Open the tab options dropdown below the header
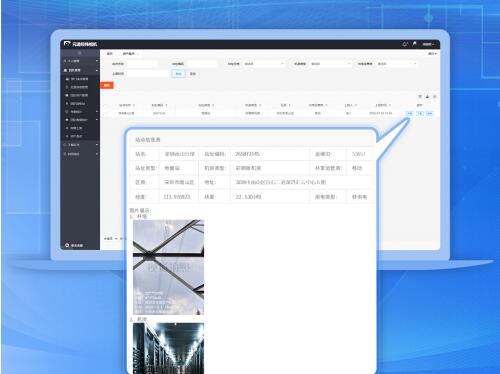The image size is (500, 374). pos(432,53)
